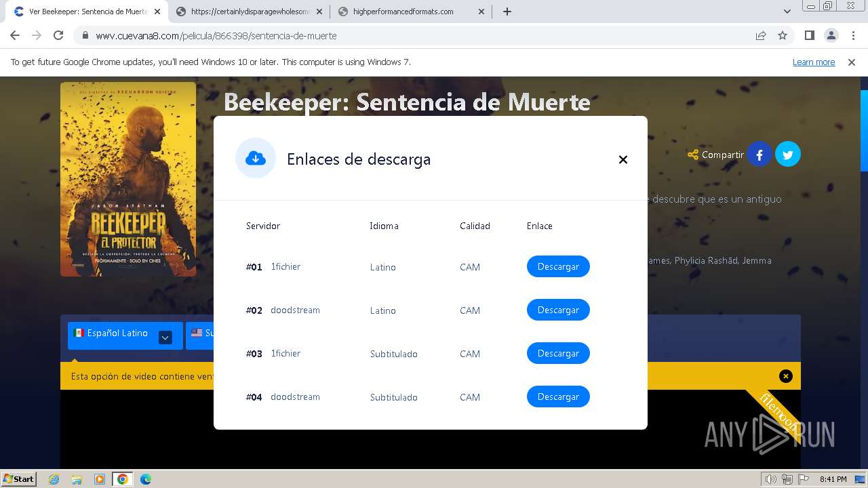Viewport: 868px width, 488px height.
Task: Click the Enlaces de descarga heading
Action: coord(359,159)
